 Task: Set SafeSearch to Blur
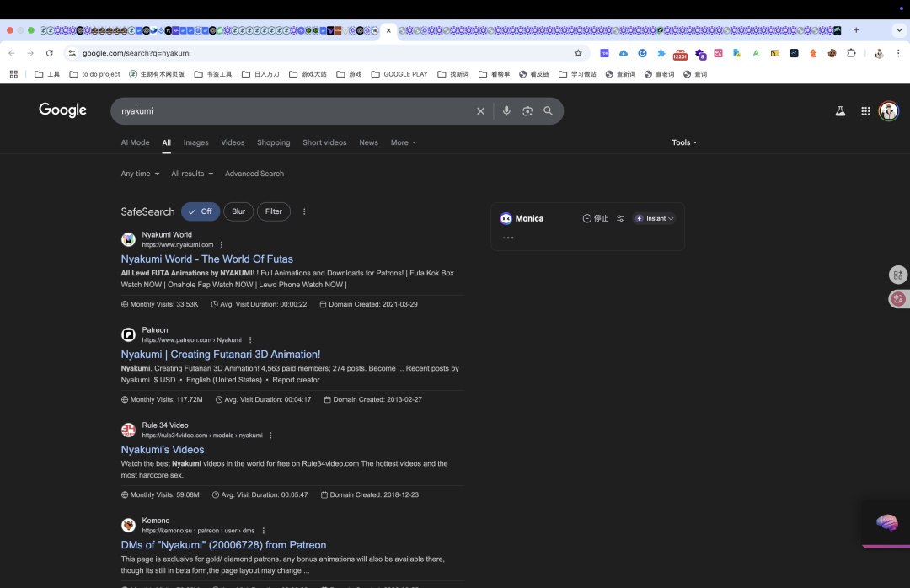click(238, 211)
